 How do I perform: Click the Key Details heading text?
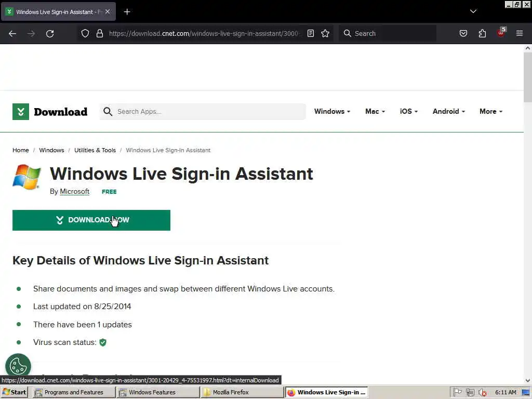(x=140, y=261)
